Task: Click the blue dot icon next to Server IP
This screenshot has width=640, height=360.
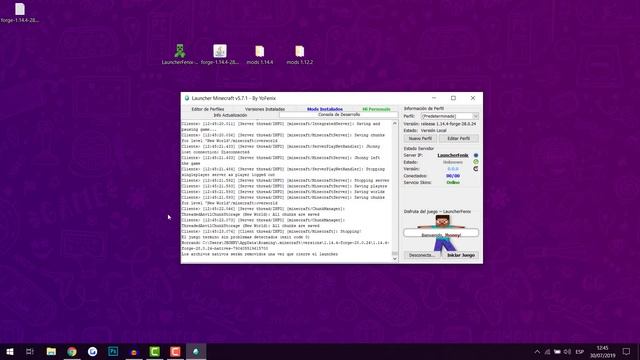Action: coord(476,156)
